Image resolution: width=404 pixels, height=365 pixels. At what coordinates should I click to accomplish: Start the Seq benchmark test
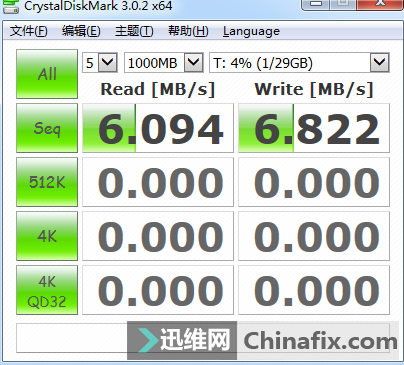(47, 128)
